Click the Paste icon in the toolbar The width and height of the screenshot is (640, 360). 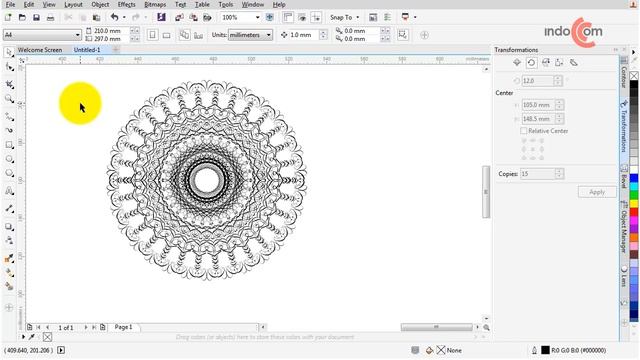click(x=96, y=17)
